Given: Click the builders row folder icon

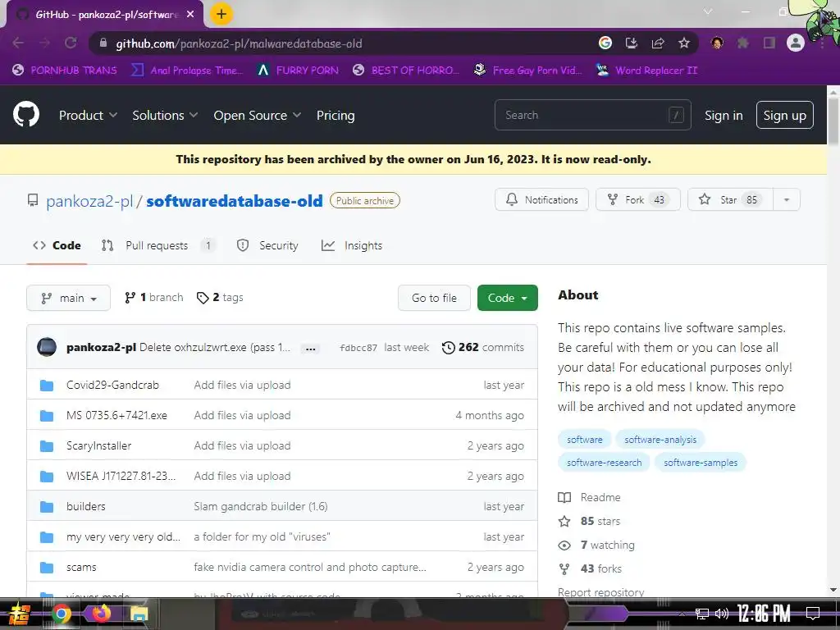Looking at the screenshot, I should [47, 507].
